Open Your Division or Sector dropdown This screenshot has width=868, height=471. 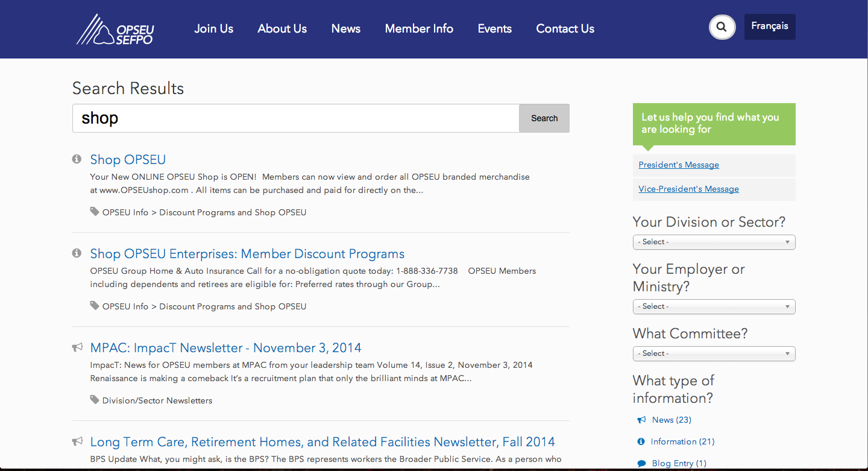point(714,242)
